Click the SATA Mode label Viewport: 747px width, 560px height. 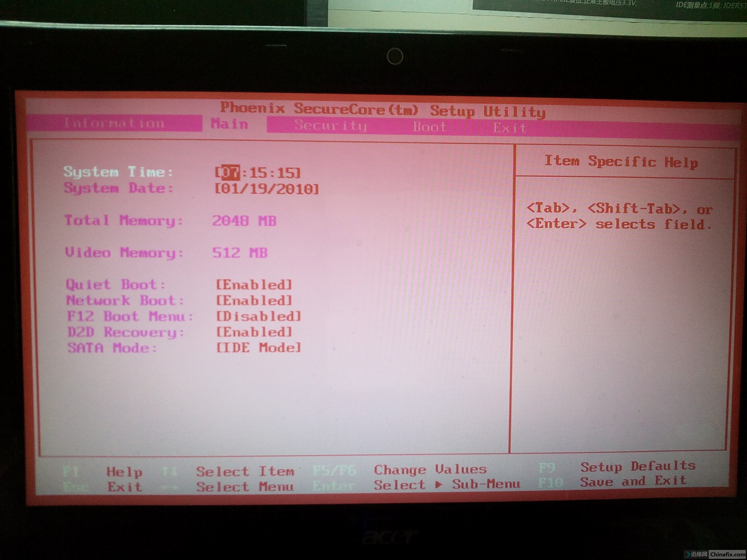pyautogui.click(x=112, y=348)
